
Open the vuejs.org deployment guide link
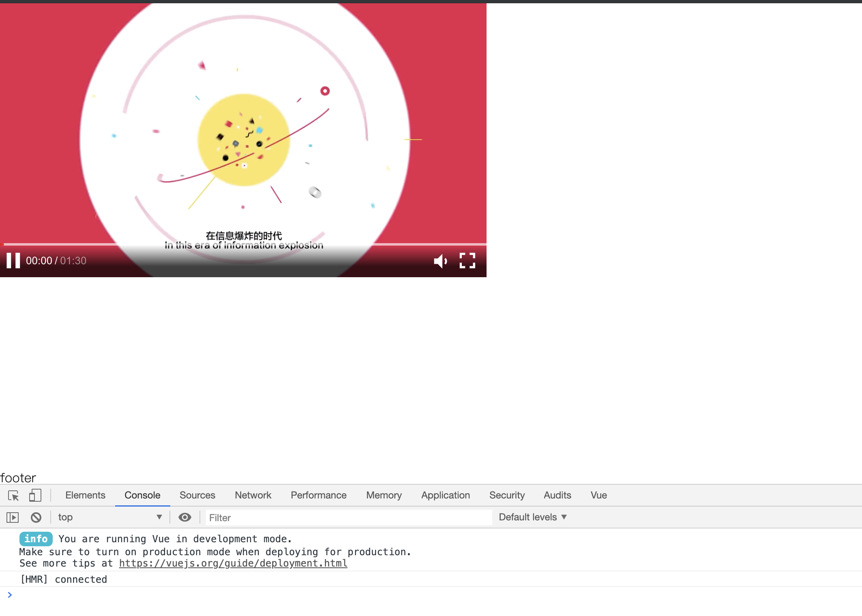[x=232, y=563]
